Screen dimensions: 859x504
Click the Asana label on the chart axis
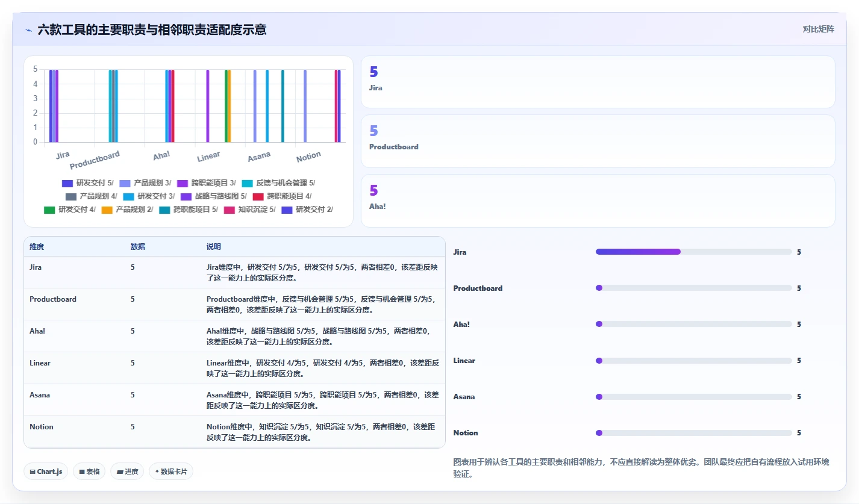pyautogui.click(x=259, y=157)
